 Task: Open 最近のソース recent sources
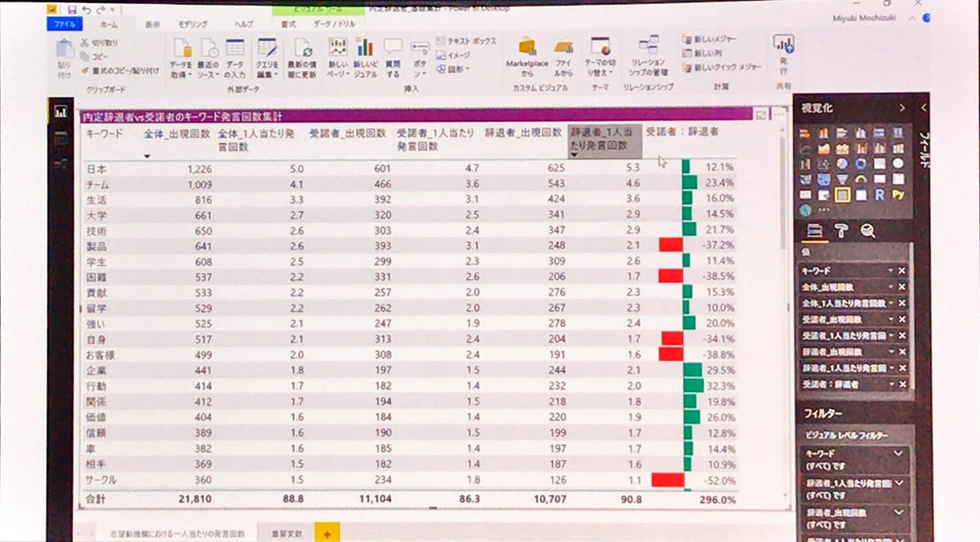208,59
